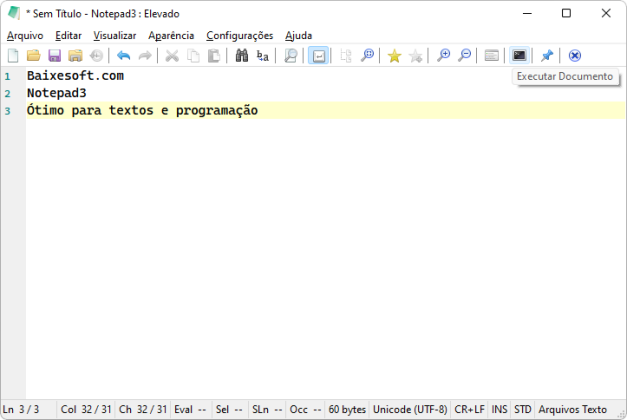Click the 'Occ --' status bar field
This screenshot has width=627, height=420.
305,410
